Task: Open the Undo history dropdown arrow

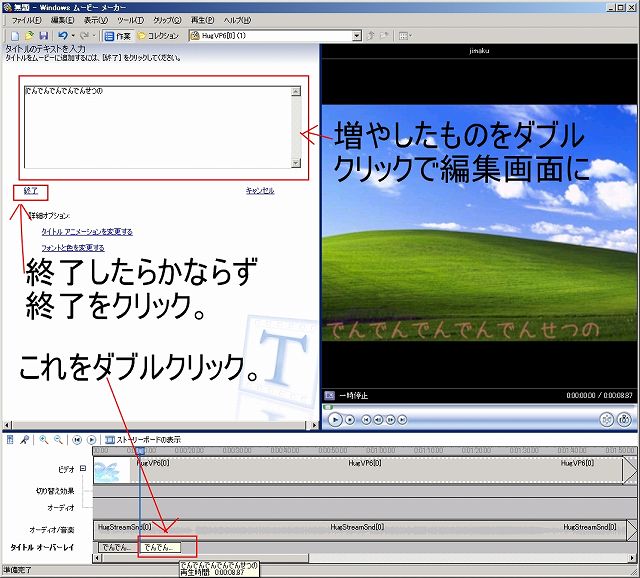Action: pyautogui.click(x=73, y=36)
